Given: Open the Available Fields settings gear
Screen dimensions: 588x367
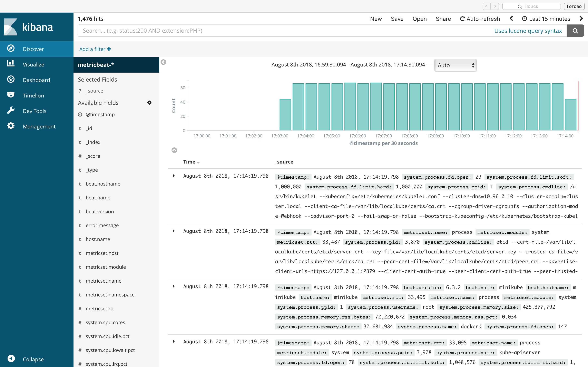Looking at the screenshot, I should pos(149,103).
